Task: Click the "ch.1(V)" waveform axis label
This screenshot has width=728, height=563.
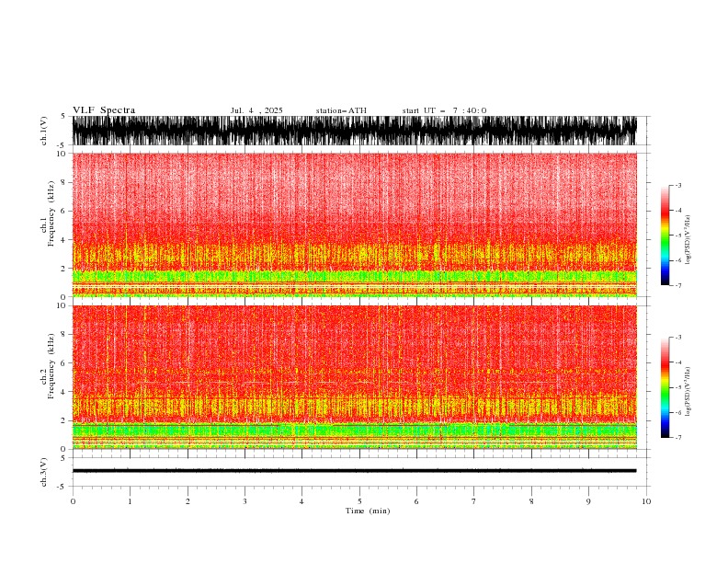Action: pyautogui.click(x=44, y=131)
